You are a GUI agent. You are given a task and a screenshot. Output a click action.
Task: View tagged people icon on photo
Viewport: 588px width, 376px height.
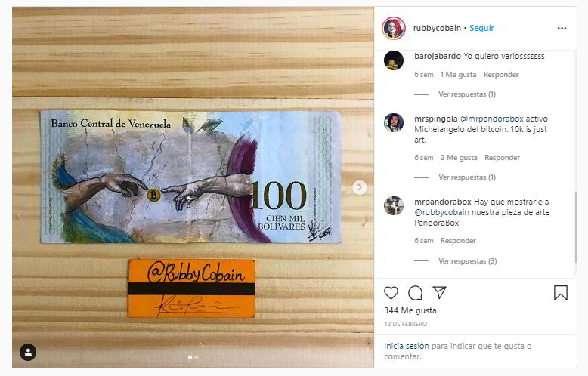tap(28, 352)
